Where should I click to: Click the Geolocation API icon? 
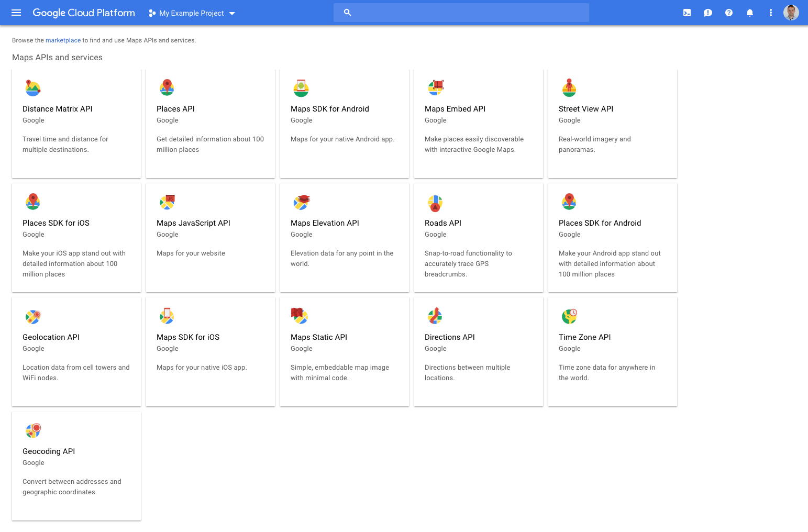point(33,316)
